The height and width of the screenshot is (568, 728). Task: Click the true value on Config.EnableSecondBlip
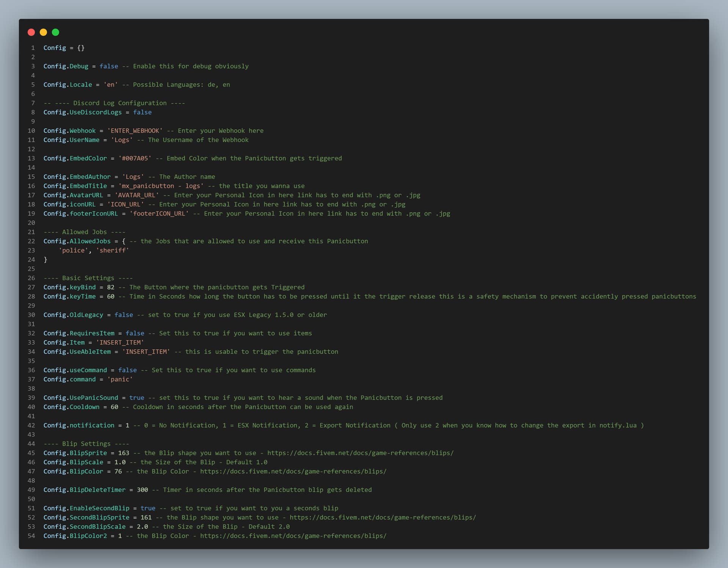pyautogui.click(x=148, y=508)
